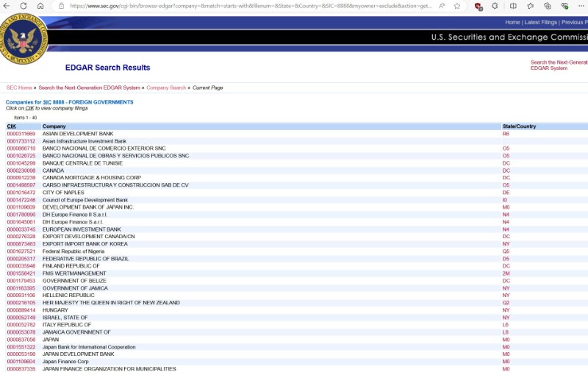Reload the page with the Refresh icon
Image resolution: width=588 pixels, height=372 pixels.
(x=24, y=6)
